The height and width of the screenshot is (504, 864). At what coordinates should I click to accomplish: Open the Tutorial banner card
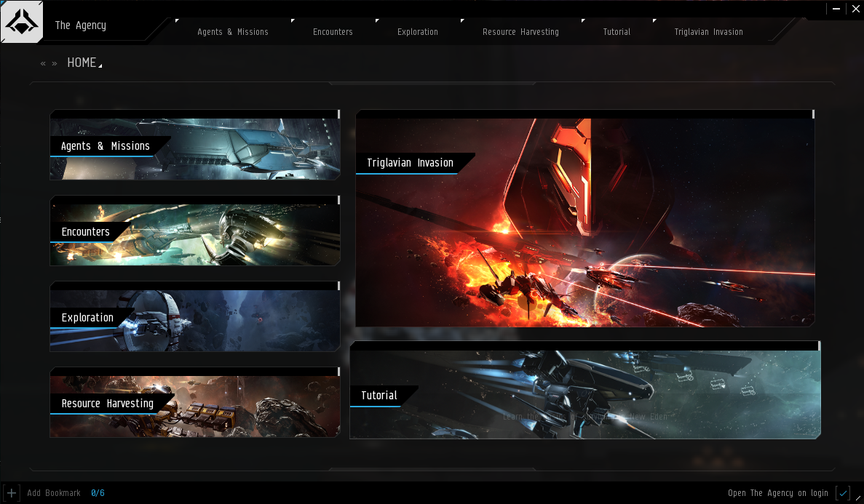tap(584, 393)
